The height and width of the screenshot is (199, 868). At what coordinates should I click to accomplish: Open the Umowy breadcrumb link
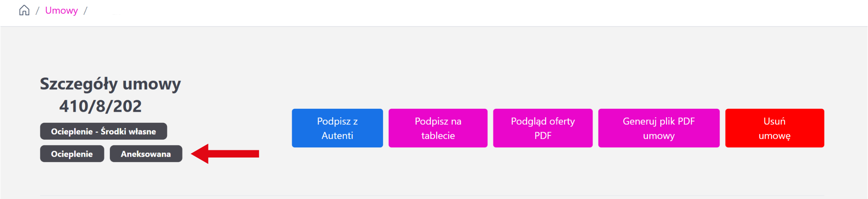click(61, 11)
